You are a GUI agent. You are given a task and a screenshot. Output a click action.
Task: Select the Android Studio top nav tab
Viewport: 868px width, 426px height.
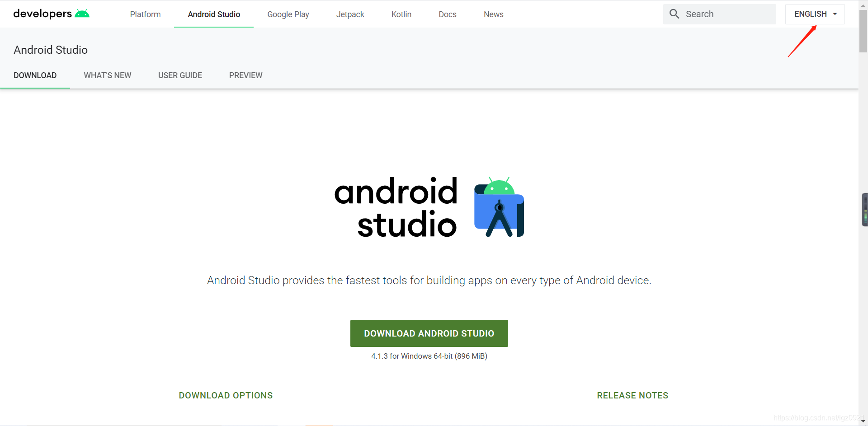(x=214, y=14)
